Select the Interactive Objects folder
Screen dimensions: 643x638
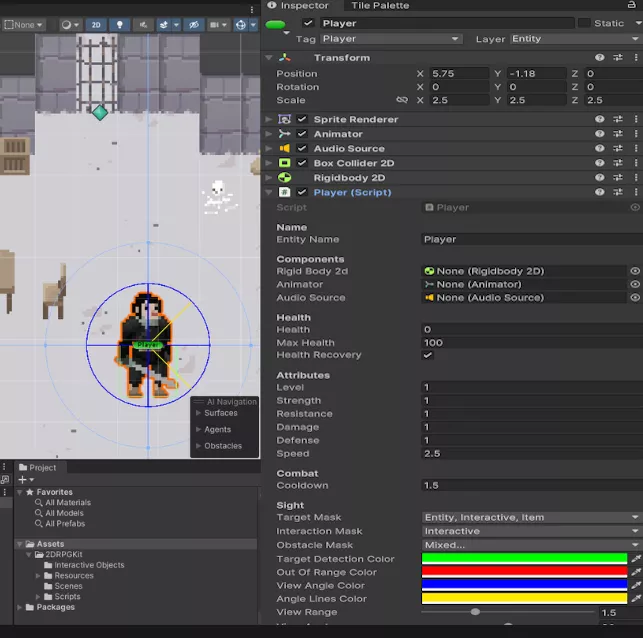pos(89,565)
